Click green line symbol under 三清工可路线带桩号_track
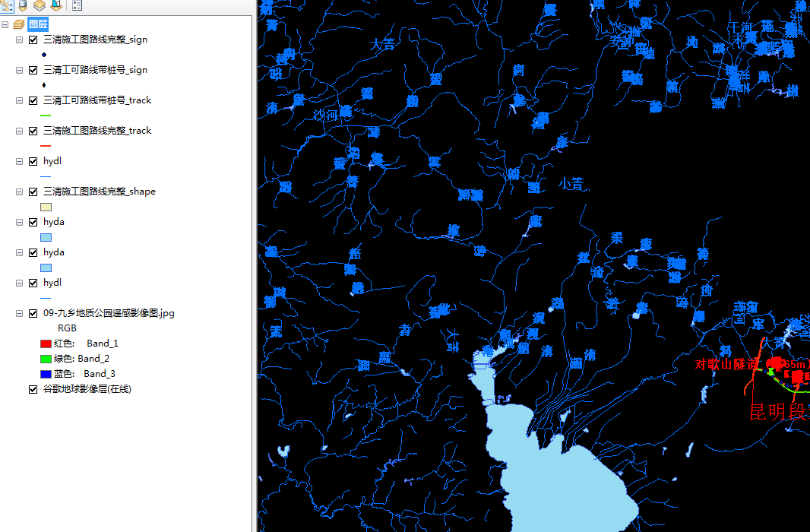Screen dimensions: 810x532 pyautogui.click(x=46, y=116)
